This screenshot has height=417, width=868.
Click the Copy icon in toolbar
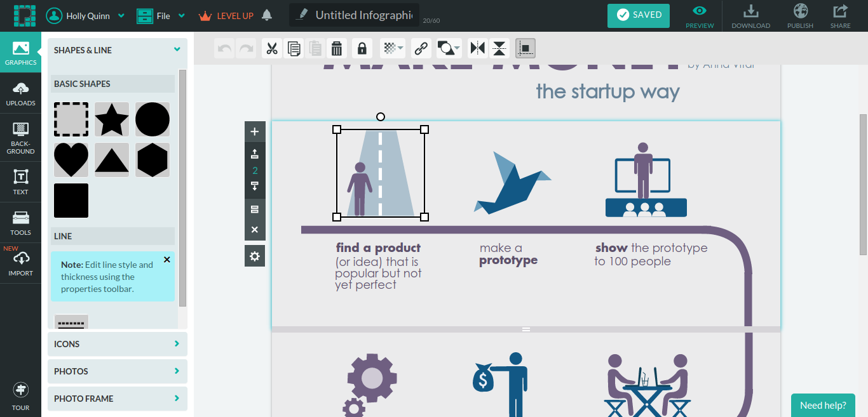(x=294, y=48)
